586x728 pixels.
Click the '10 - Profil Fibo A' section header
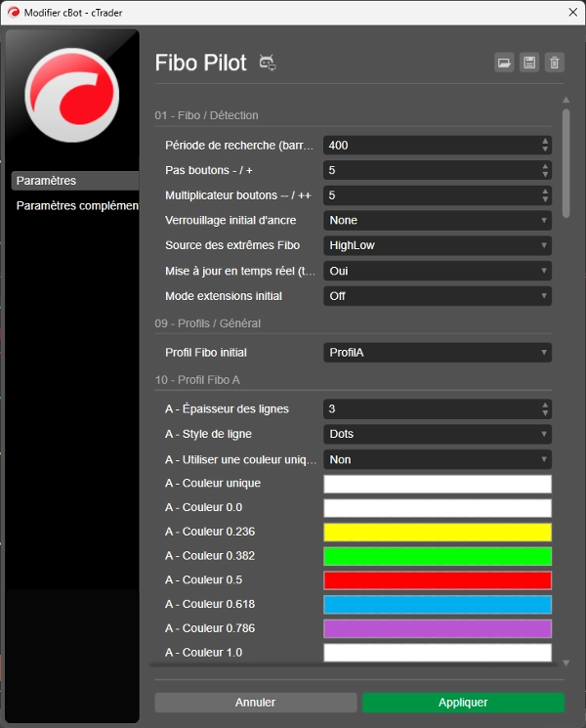(197, 380)
